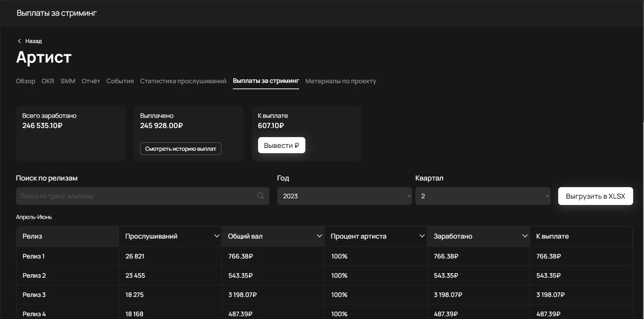
Task: Switch to the Обзор tab
Action: click(x=26, y=81)
